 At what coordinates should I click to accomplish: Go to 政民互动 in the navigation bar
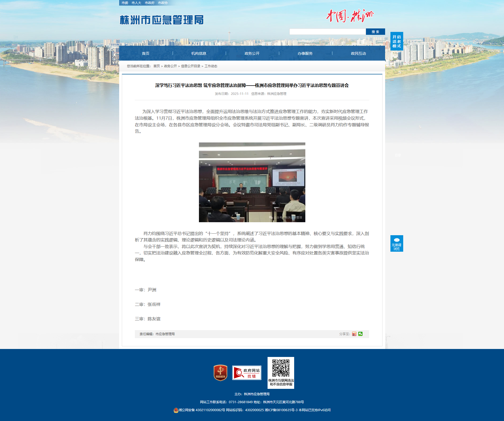pyautogui.click(x=358, y=53)
